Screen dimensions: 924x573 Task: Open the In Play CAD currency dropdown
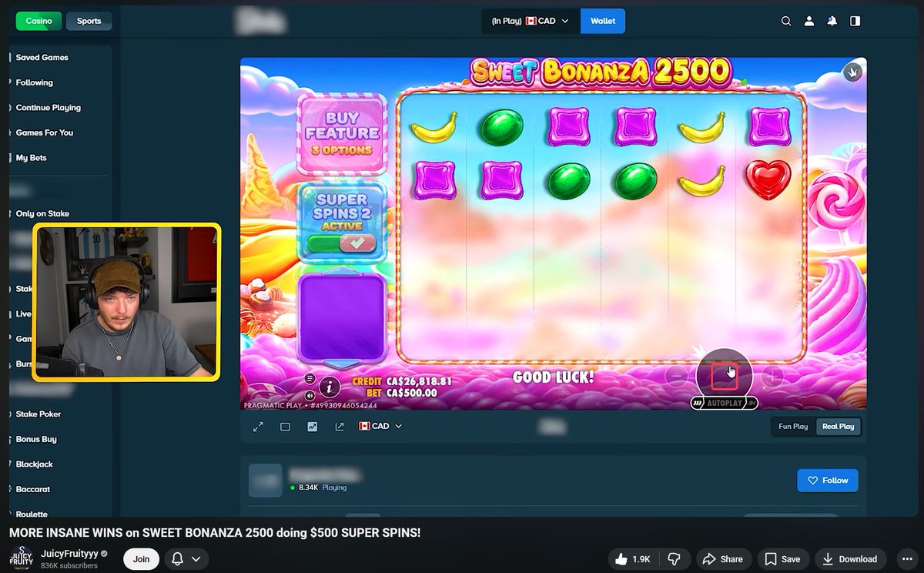coord(530,21)
